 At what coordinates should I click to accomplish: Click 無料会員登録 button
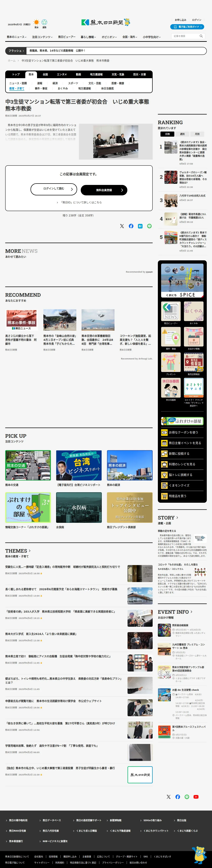coord(104,190)
